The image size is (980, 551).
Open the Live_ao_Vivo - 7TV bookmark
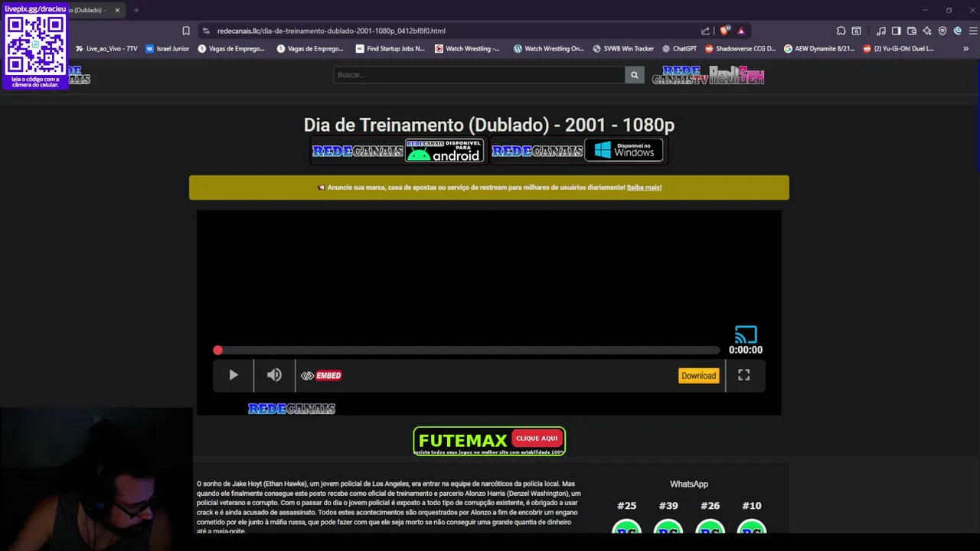pos(106,48)
